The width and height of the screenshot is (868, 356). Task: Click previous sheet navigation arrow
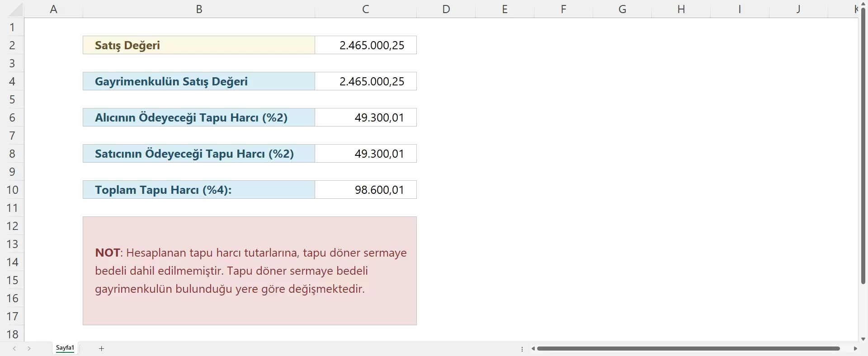point(14,348)
